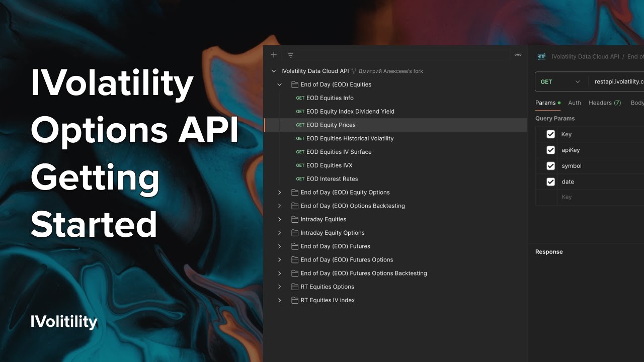Click the Response section label
This screenshot has width=644, height=362.
pyautogui.click(x=549, y=252)
